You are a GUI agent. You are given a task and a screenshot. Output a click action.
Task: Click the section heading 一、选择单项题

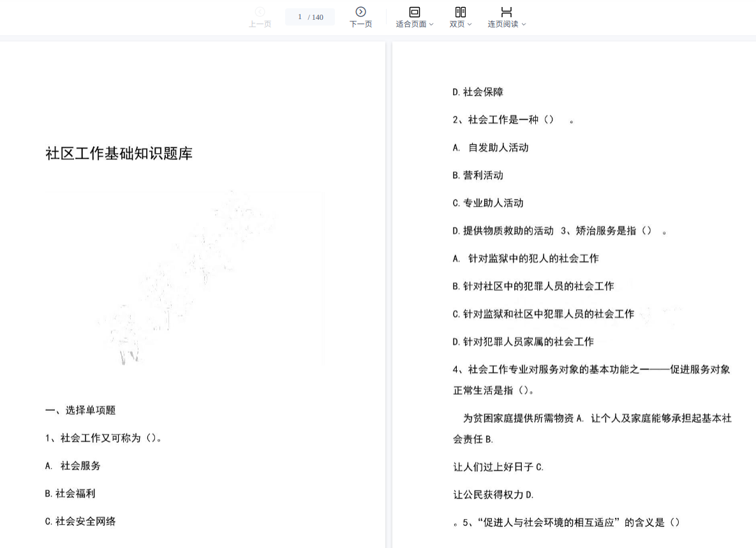click(80, 410)
